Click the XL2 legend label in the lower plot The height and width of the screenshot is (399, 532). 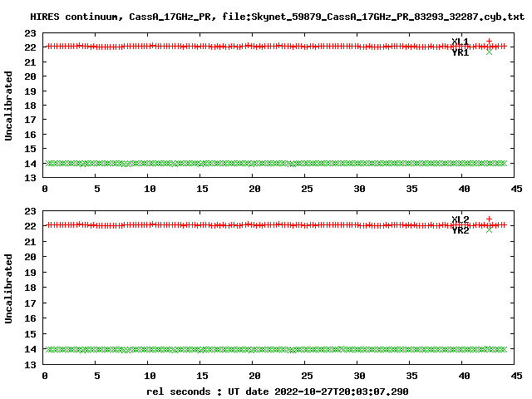tap(460, 219)
